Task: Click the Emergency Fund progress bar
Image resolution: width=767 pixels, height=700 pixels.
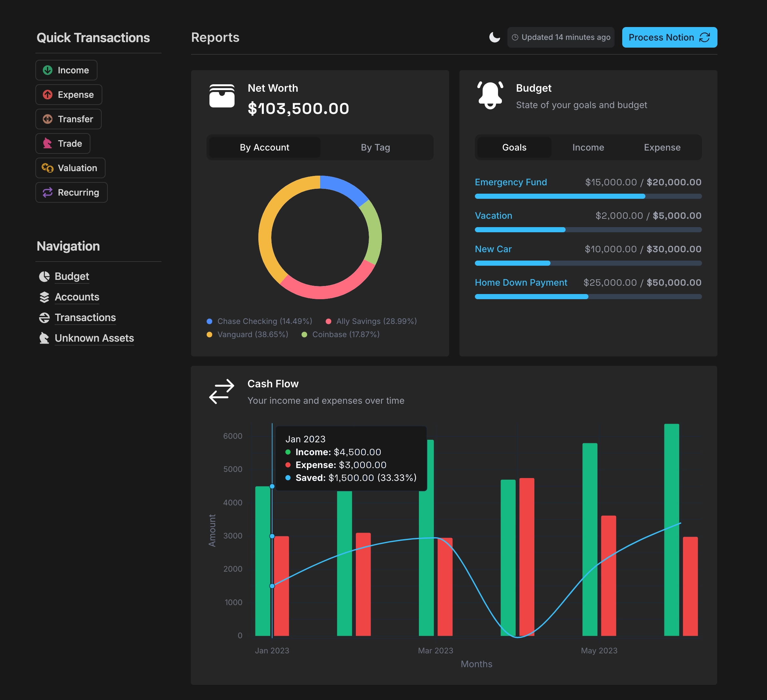Action: click(588, 196)
